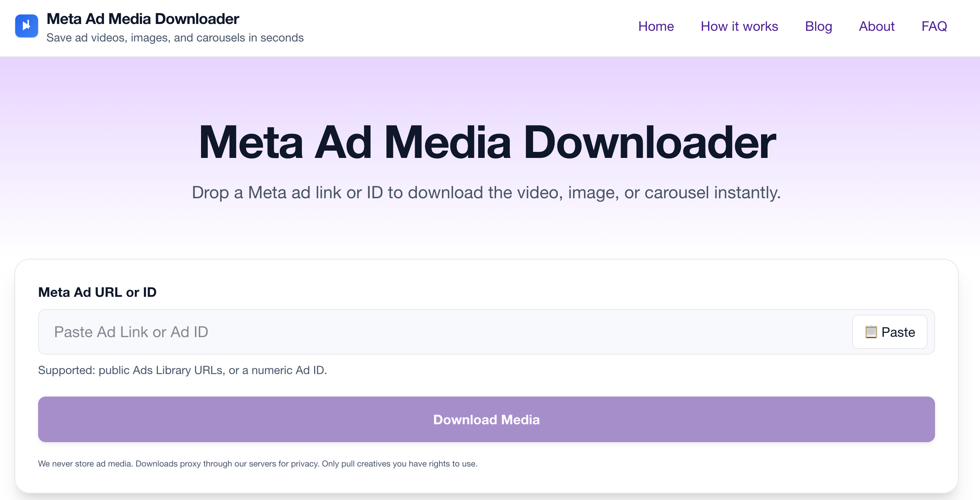Click the Download Media button

tap(486, 419)
